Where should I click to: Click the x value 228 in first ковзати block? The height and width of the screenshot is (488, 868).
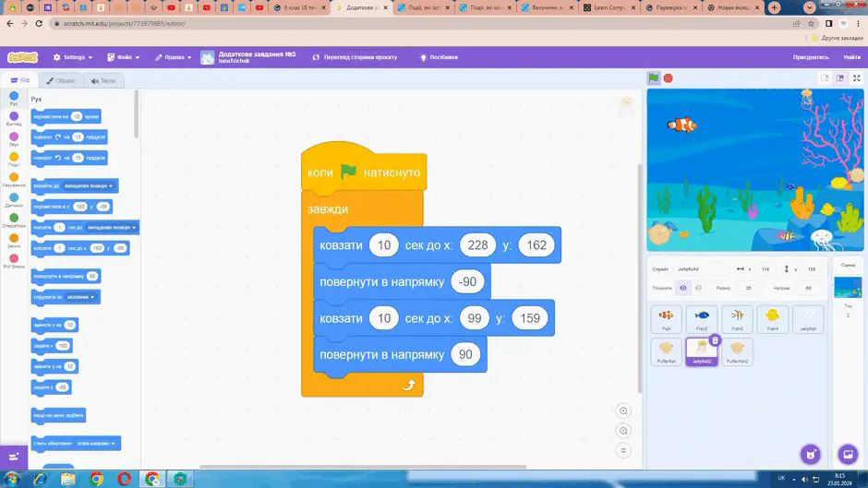477,245
